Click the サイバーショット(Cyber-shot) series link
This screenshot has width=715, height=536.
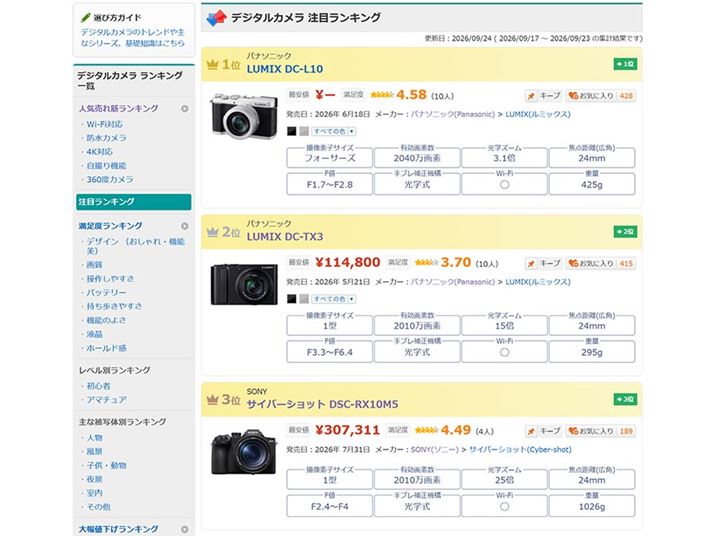point(520,449)
